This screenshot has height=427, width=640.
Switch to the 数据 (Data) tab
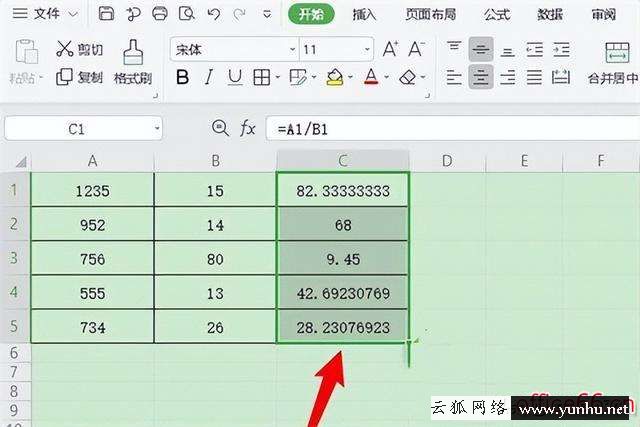coord(550,15)
